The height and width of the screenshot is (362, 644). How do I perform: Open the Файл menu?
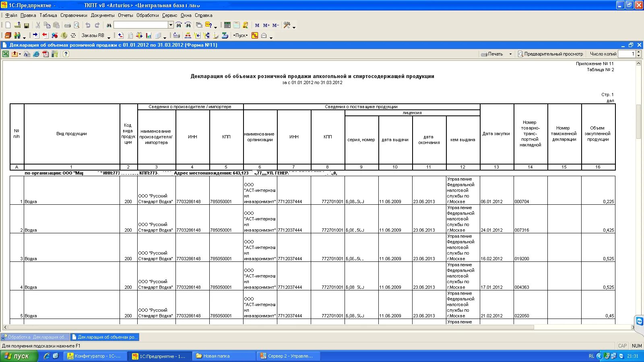(11, 15)
